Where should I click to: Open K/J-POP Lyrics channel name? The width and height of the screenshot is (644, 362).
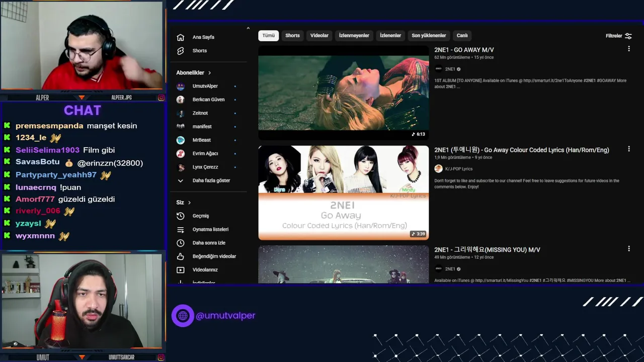click(459, 169)
